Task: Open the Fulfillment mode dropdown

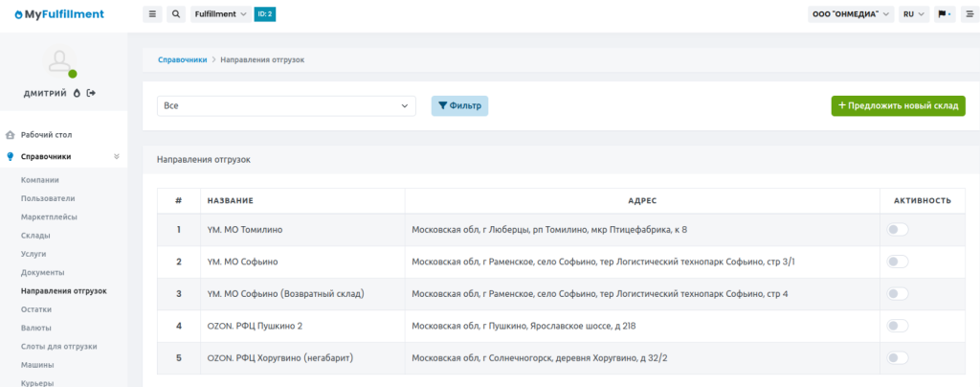Action: point(220,14)
